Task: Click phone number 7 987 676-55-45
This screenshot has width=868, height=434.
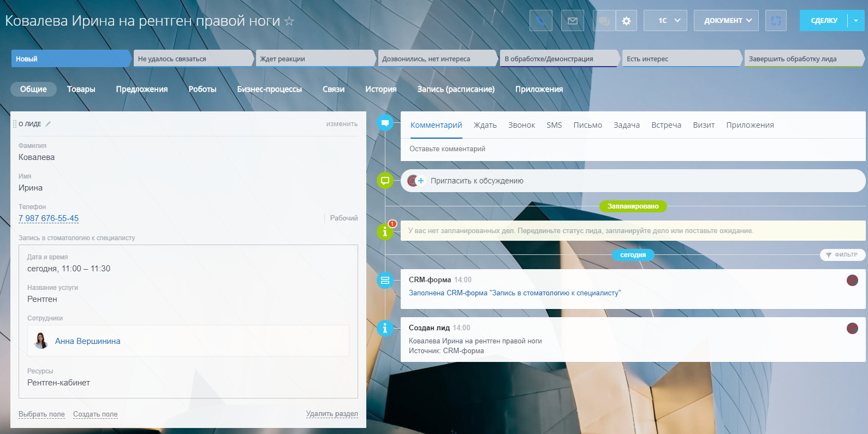Action: [x=49, y=218]
